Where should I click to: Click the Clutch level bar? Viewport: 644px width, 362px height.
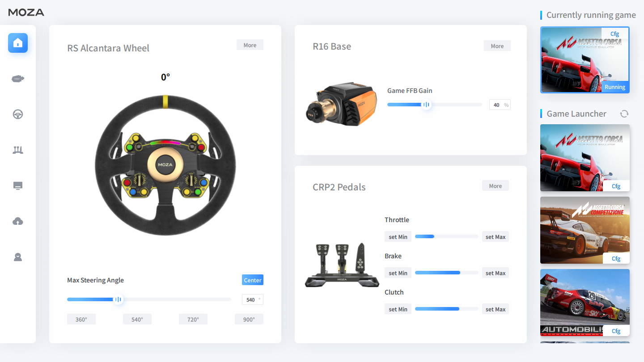pos(447,309)
